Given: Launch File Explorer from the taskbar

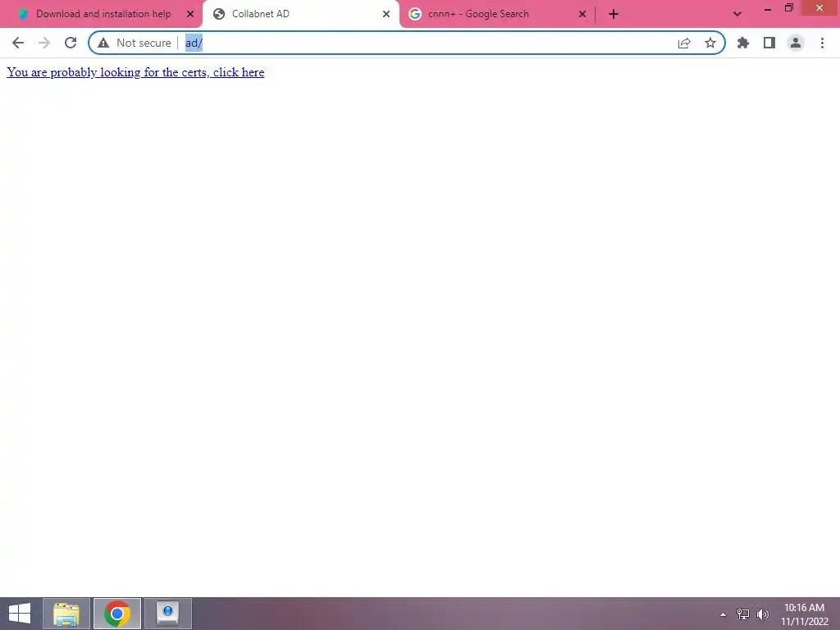Looking at the screenshot, I should [x=66, y=614].
